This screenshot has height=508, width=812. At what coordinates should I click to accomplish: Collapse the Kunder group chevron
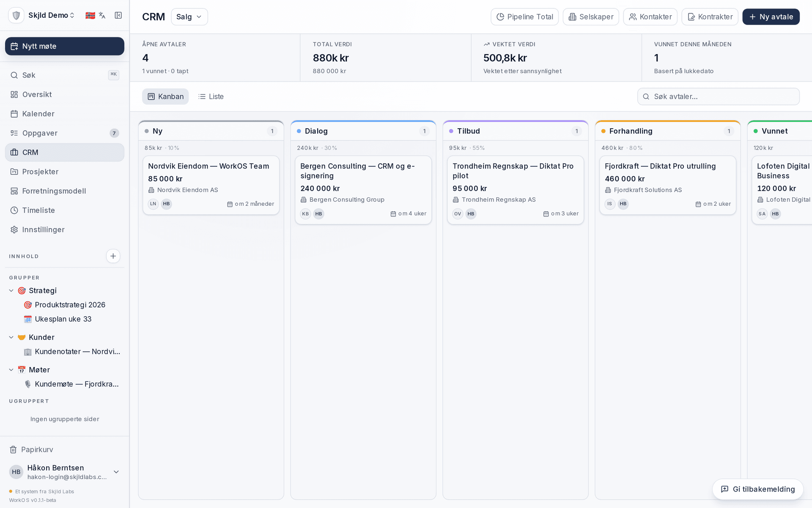(11, 337)
